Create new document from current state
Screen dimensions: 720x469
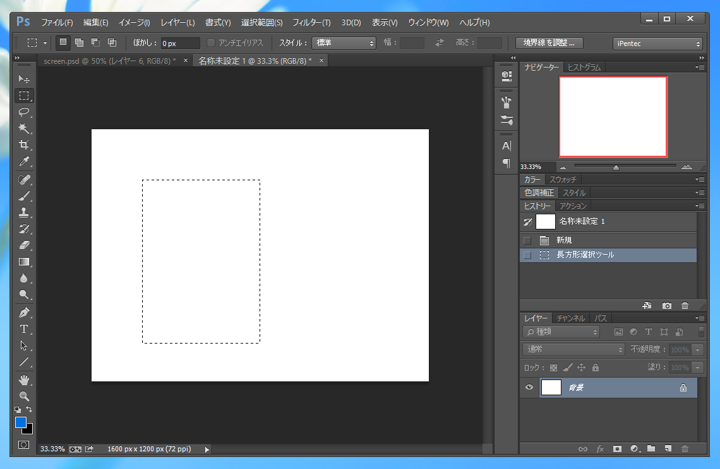click(x=647, y=305)
